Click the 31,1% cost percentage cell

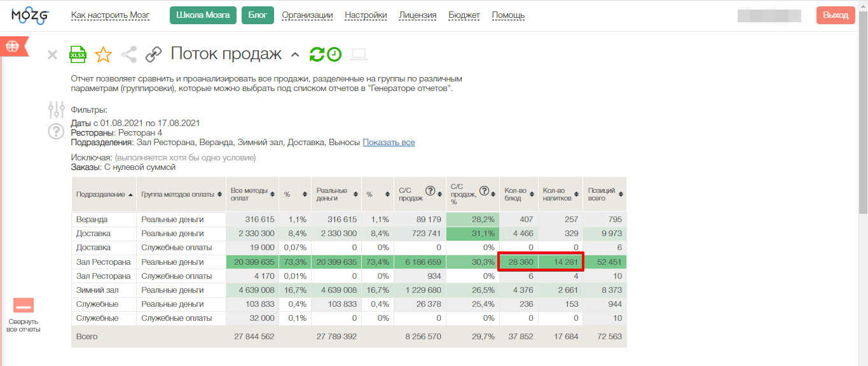coord(472,234)
